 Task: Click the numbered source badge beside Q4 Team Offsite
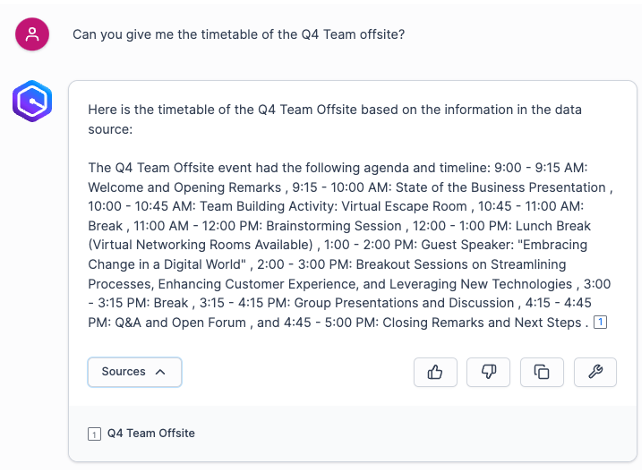[x=94, y=434]
